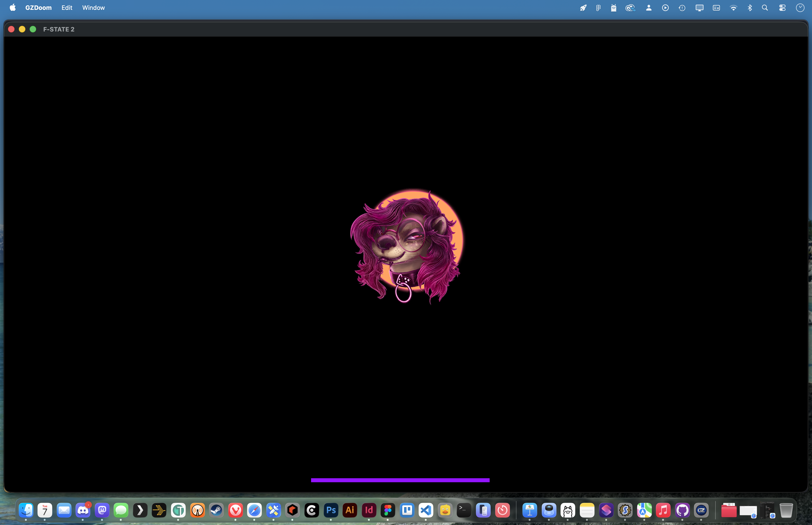This screenshot has width=812, height=525.
Task: Open Spotlight search in the menu bar
Action: click(x=765, y=8)
